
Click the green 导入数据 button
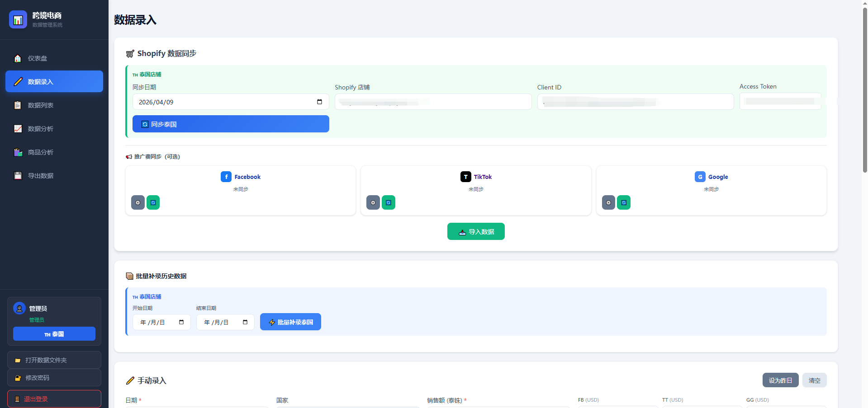(x=476, y=231)
